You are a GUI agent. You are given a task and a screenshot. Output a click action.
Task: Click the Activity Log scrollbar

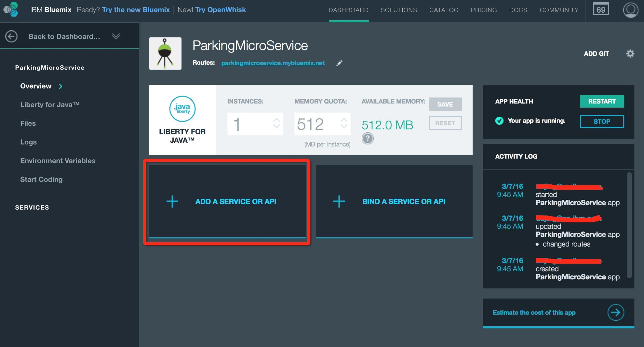click(x=629, y=225)
